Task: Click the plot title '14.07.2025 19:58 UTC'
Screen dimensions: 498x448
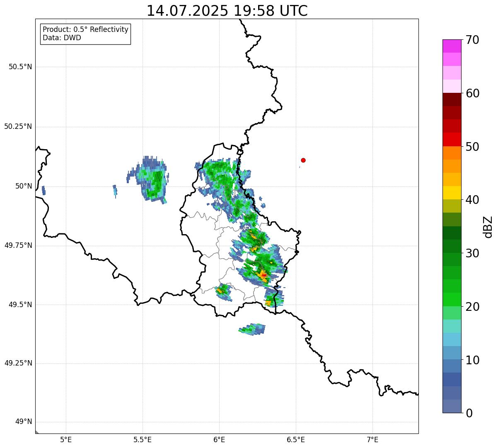Action: [227, 10]
